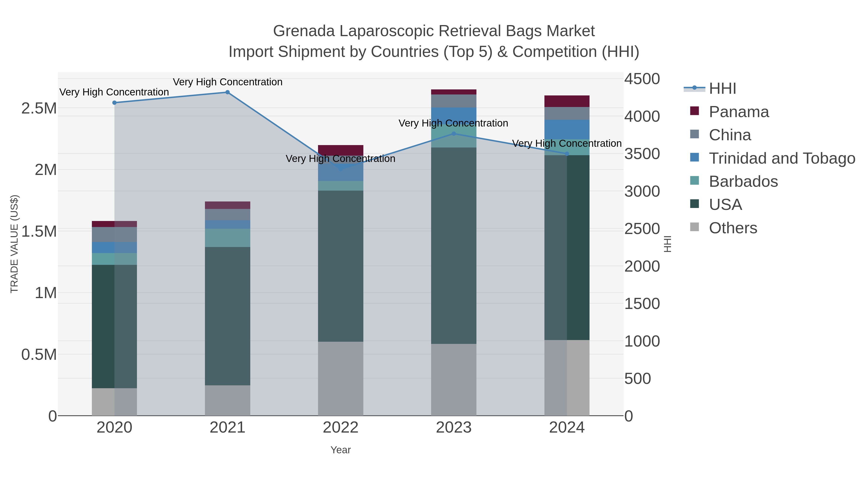Click the 1M y-axis tick label

46,293
